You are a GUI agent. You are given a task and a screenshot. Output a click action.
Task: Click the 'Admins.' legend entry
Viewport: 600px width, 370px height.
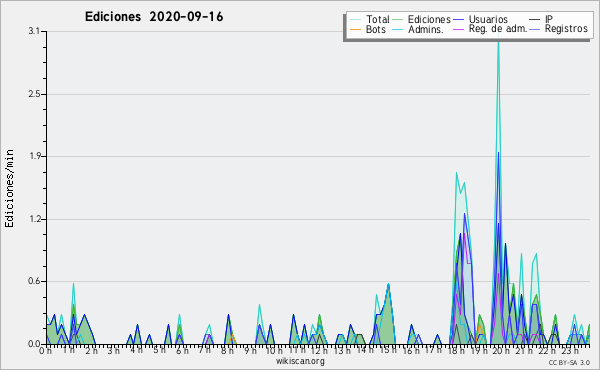(426, 29)
